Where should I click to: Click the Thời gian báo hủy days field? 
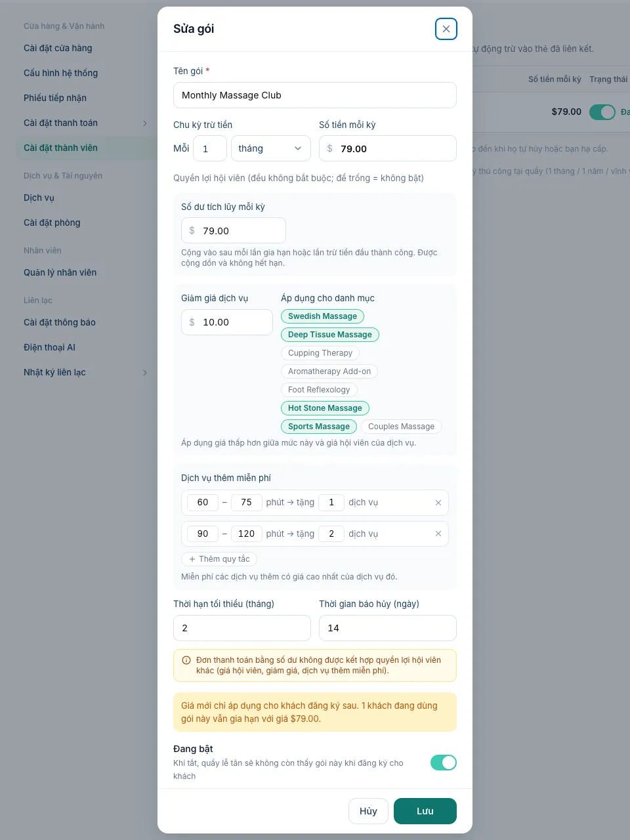pyautogui.click(x=388, y=628)
